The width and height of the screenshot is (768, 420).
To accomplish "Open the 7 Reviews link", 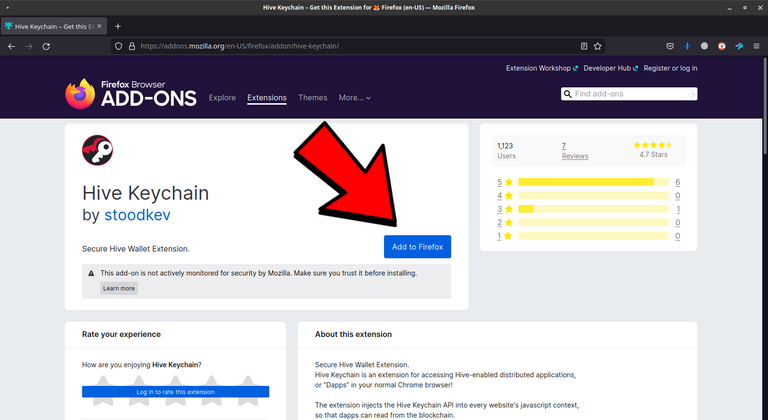I will pos(575,151).
